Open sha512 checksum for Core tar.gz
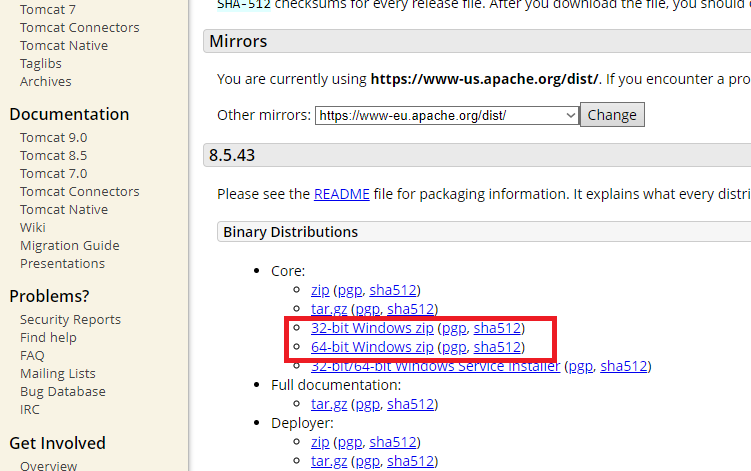 coord(410,310)
